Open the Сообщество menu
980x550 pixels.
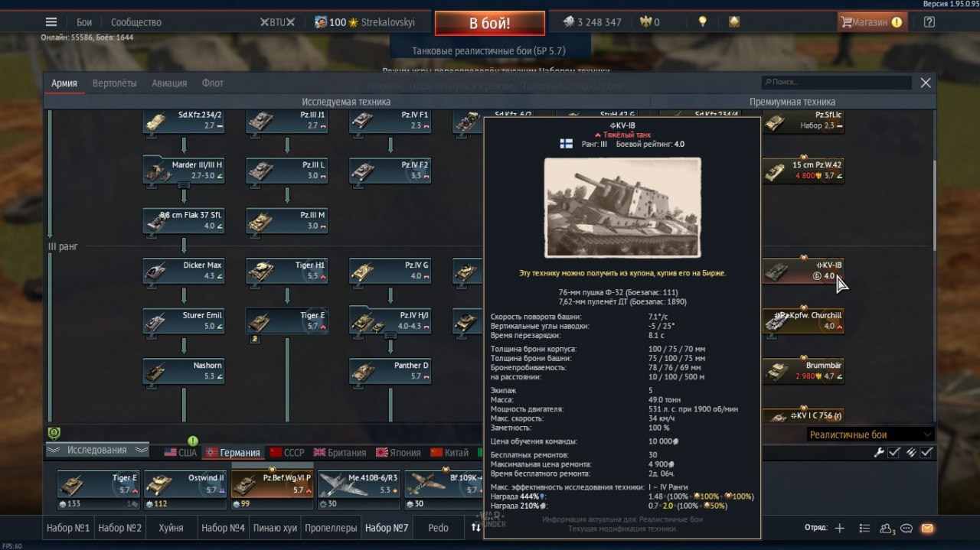point(136,22)
